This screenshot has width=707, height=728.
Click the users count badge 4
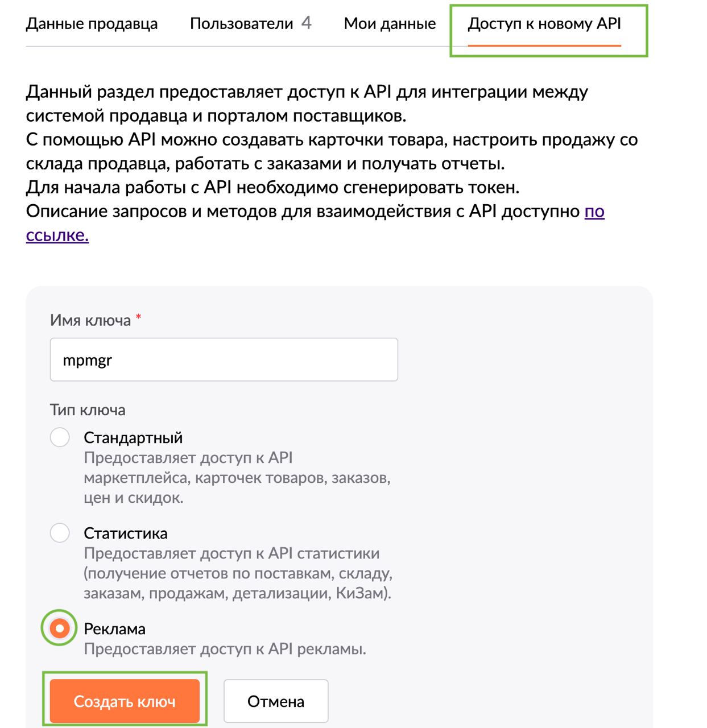coord(307,23)
